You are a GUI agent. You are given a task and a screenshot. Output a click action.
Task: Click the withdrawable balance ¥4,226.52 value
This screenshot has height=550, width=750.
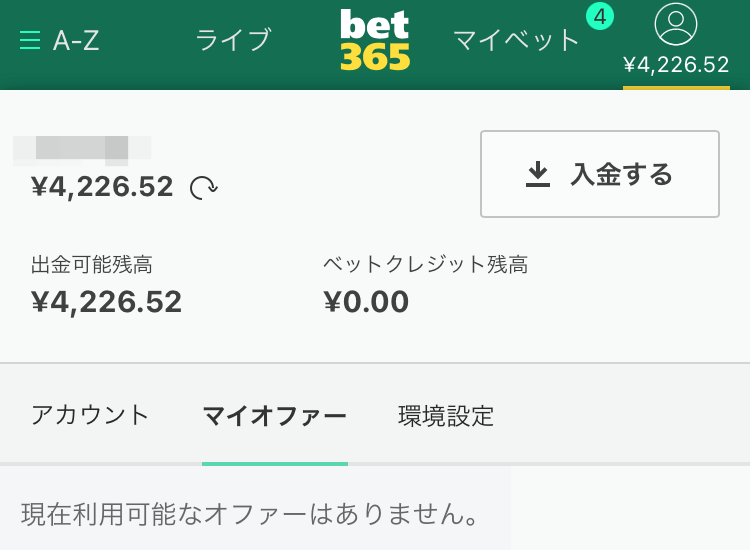pyautogui.click(x=106, y=302)
